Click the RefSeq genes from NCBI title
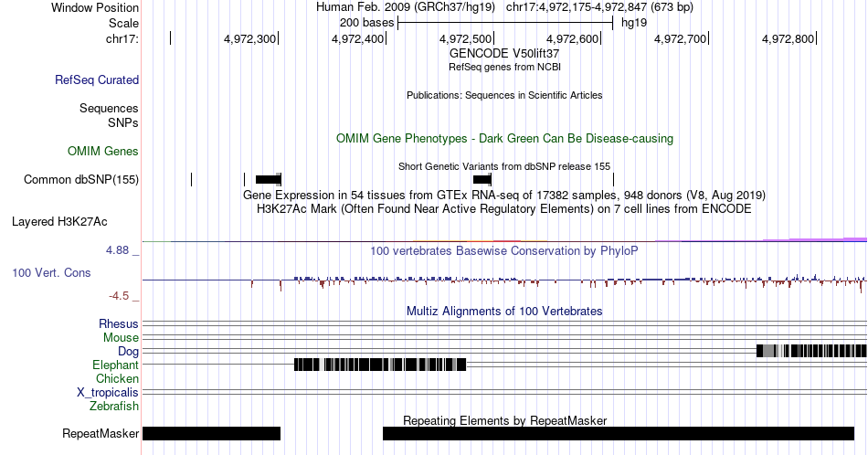 click(504, 67)
